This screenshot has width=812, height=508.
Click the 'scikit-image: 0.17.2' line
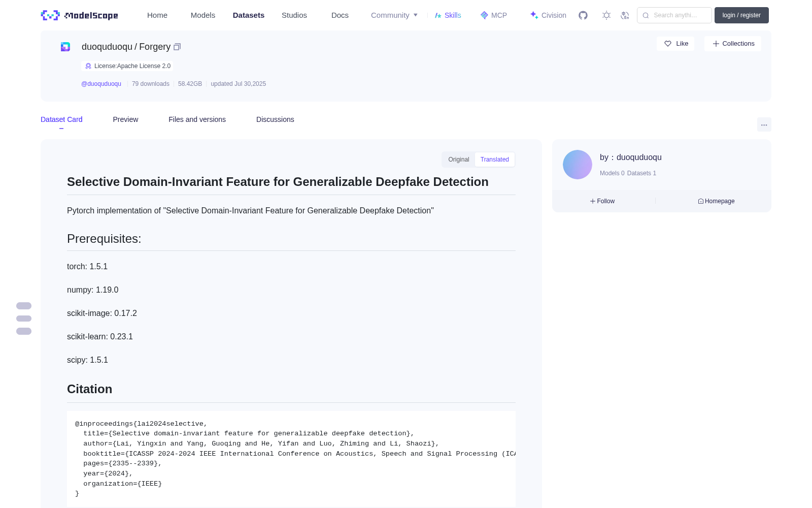point(102,313)
